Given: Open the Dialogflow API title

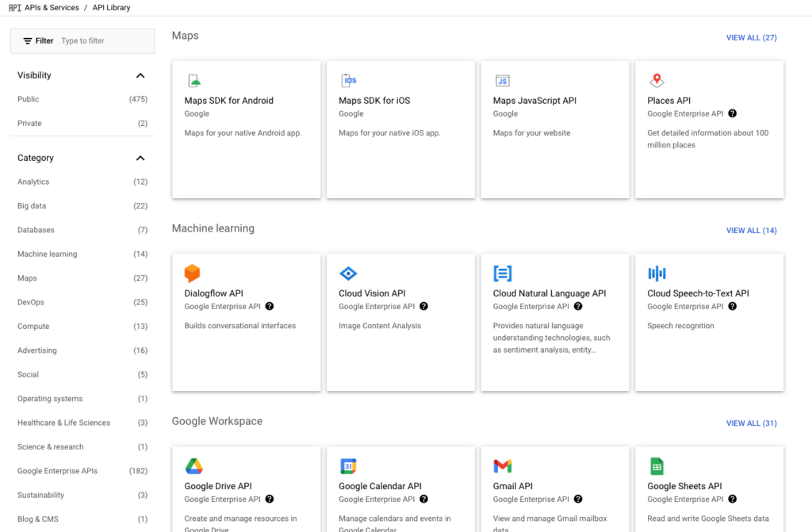Looking at the screenshot, I should [214, 293].
